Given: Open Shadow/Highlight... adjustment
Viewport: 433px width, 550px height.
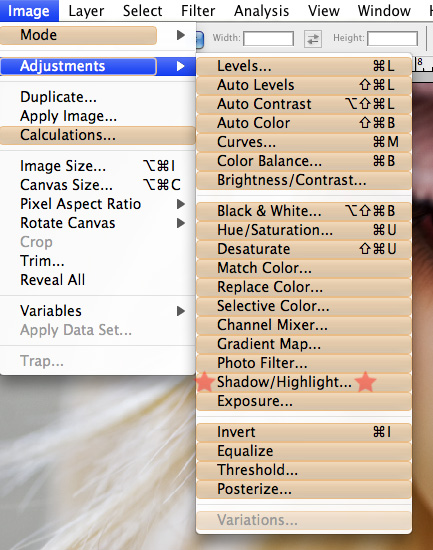Looking at the screenshot, I should [304, 382].
